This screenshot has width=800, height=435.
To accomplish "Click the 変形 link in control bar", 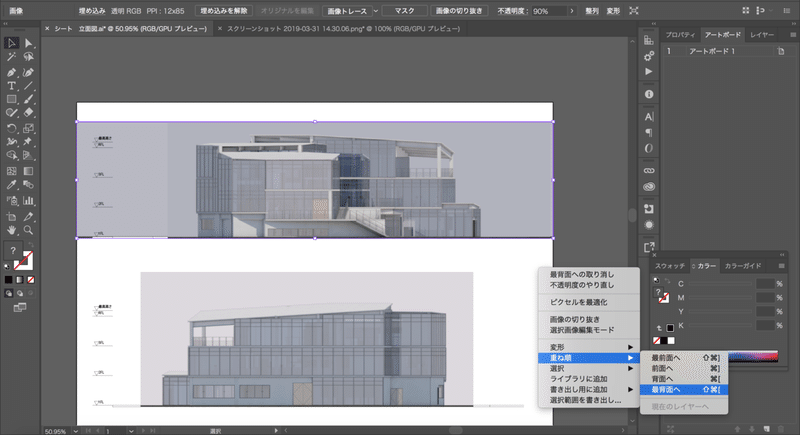I will point(613,11).
